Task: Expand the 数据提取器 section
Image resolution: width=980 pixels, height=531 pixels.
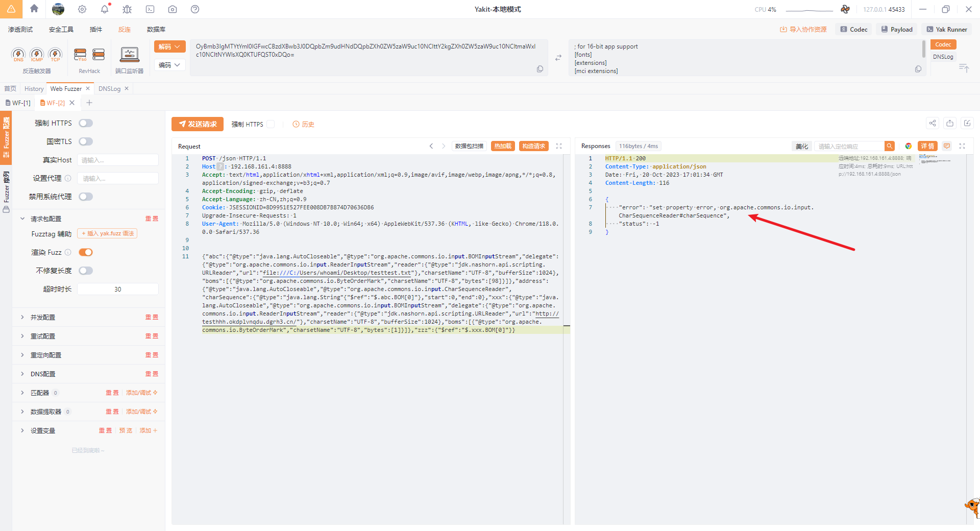Action: [x=22, y=412]
